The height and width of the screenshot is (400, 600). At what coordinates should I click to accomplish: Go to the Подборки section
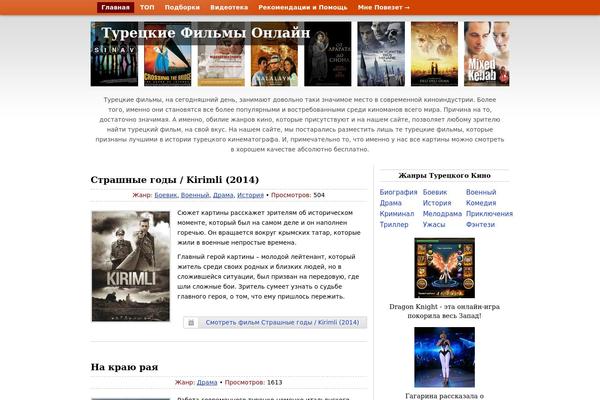tap(182, 7)
